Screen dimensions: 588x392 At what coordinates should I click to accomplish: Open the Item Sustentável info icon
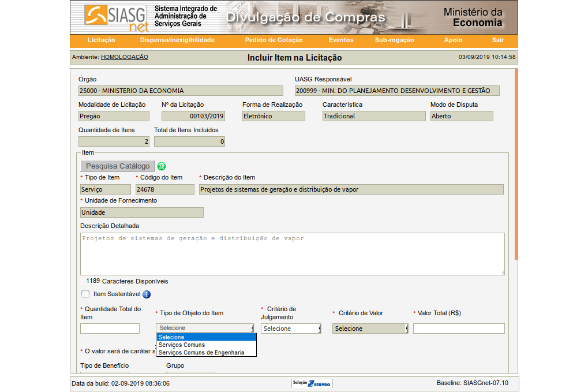tap(147, 294)
